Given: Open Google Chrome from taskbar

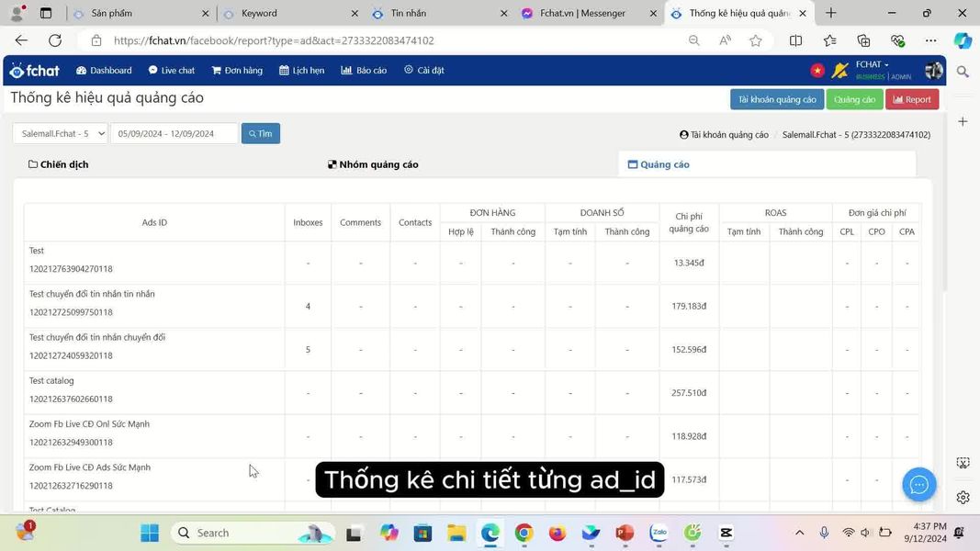Looking at the screenshot, I should [524, 533].
